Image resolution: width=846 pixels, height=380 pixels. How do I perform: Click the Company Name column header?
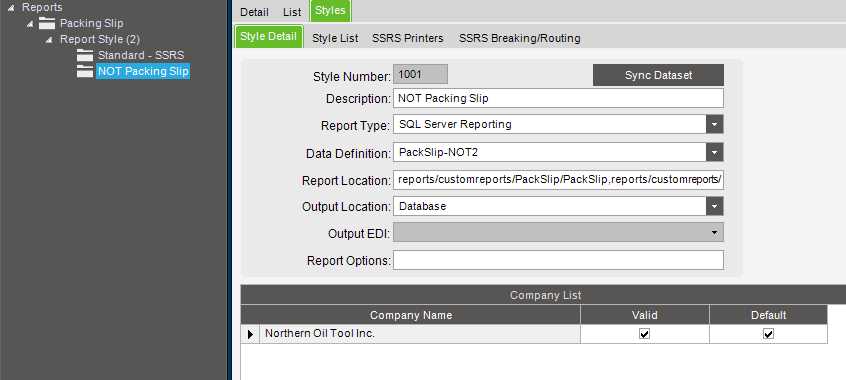tap(411, 315)
